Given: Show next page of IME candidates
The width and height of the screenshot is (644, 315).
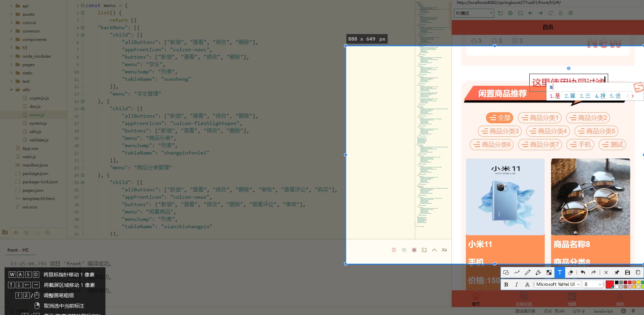Looking at the screenshot, I should [x=633, y=96].
